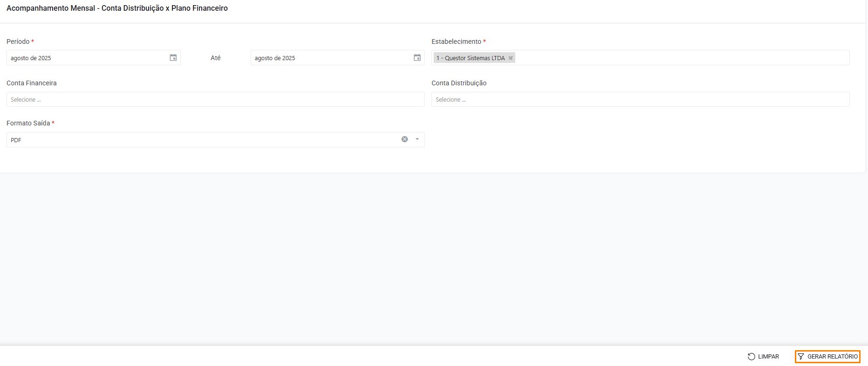Viewport: 868px width, 366px height.
Task: Open the Conta Financeira select box
Action: pyautogui.click(x=215, y=99)
